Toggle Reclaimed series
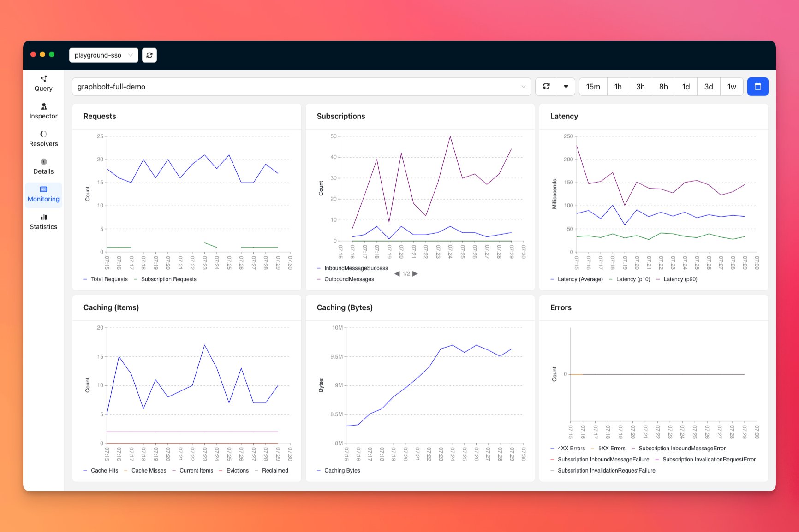 click(271, 471)
